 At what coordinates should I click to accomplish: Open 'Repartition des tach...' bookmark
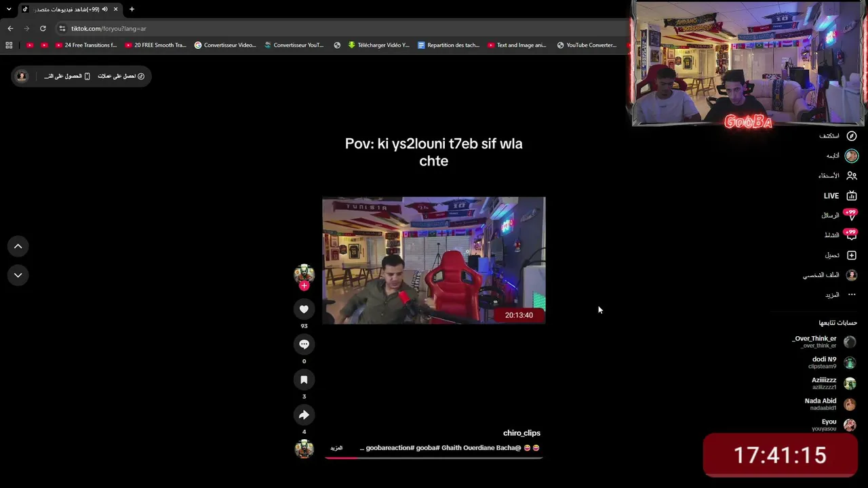click(x=448, y=45)
